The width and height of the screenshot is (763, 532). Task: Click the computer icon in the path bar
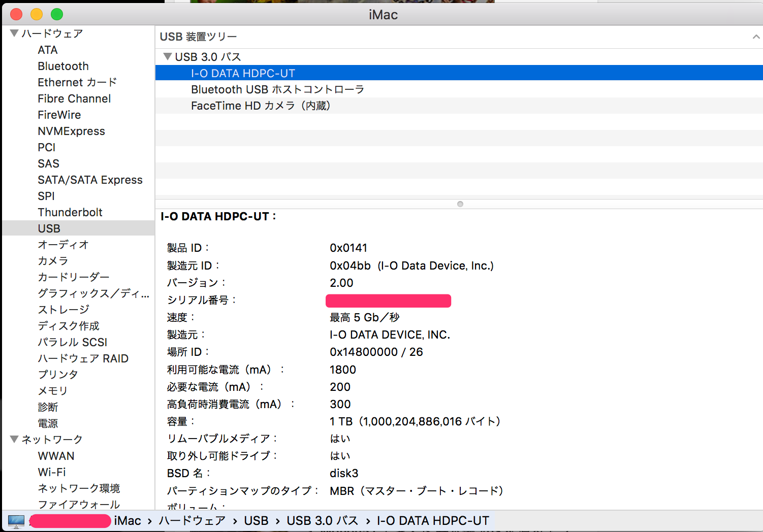(16, 521)
